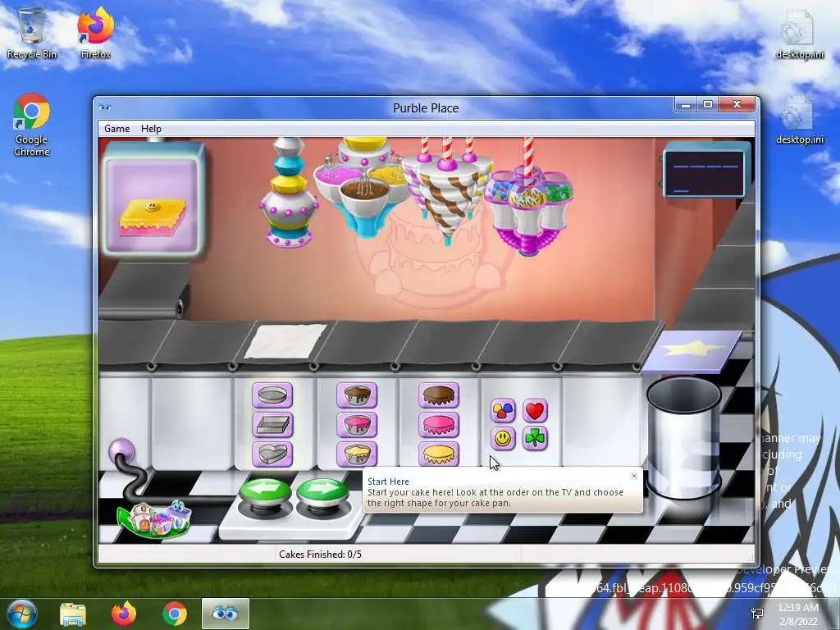
Task: Choose strawberry pink cake batter
Action: pos(357,425)
